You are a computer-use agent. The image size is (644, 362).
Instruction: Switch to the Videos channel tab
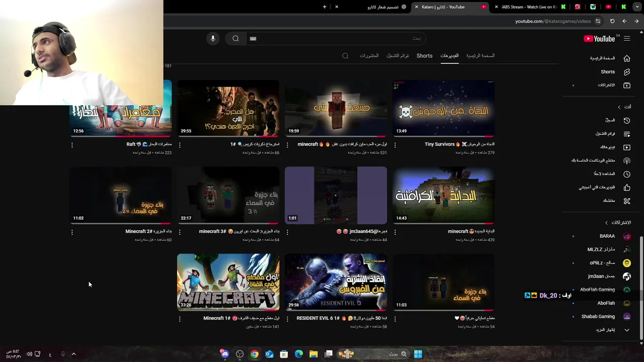pos(449,56)
